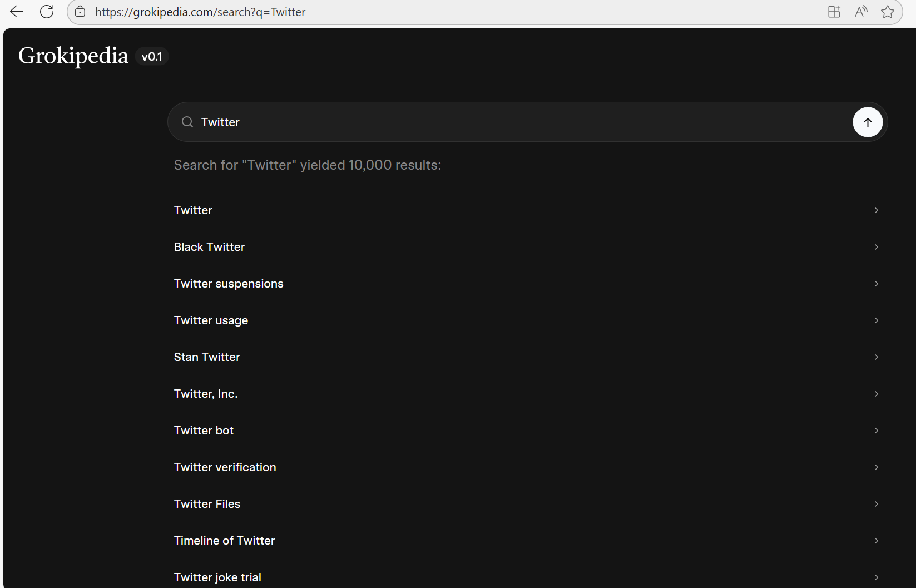The image size is (916, 588).
Task: Focus the Twitter search input field
Action: 501,122
